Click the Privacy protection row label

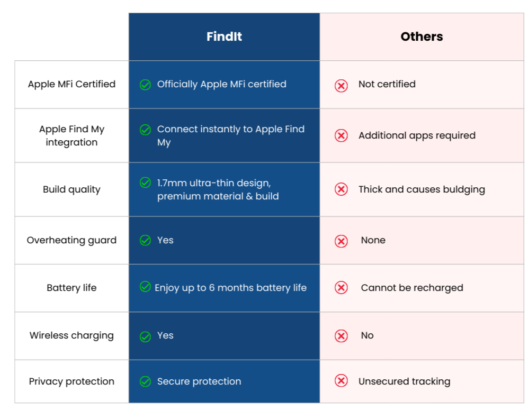coord(71,381)
